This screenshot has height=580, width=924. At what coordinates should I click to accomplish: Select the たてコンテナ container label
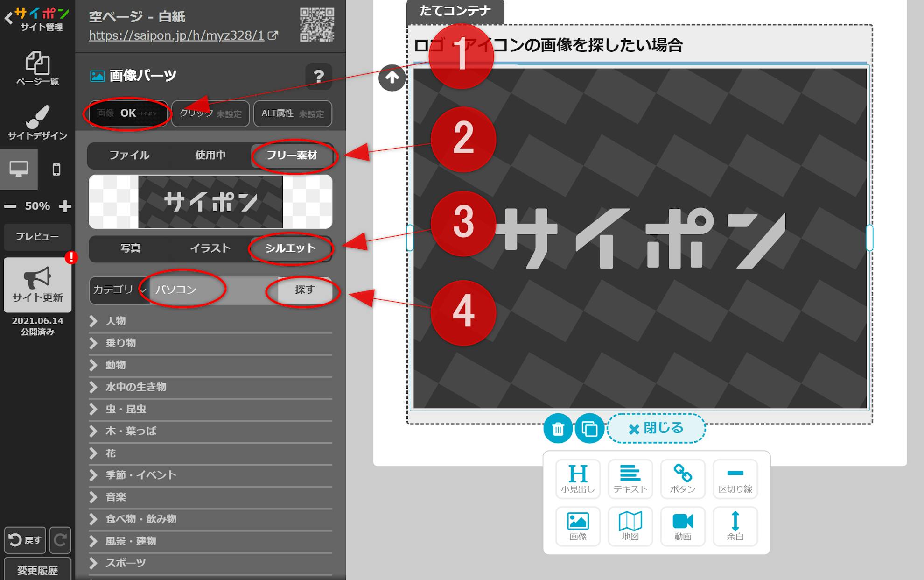[x=455, y=11]
